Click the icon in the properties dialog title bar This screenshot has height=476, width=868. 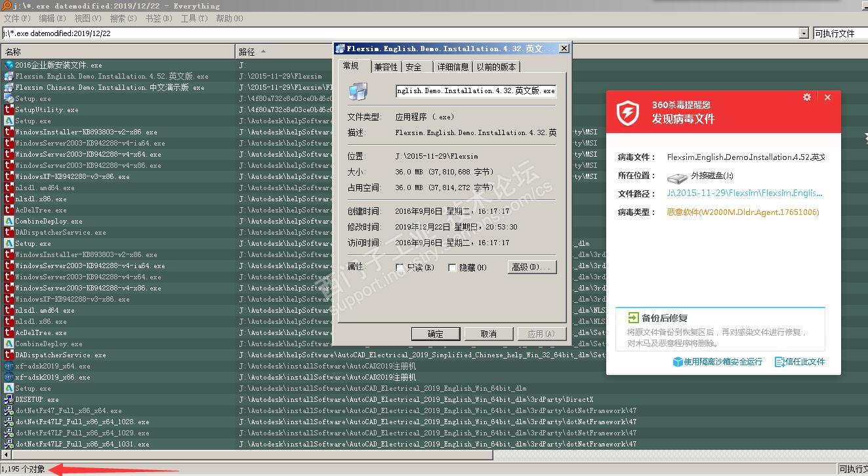point(341,49)
